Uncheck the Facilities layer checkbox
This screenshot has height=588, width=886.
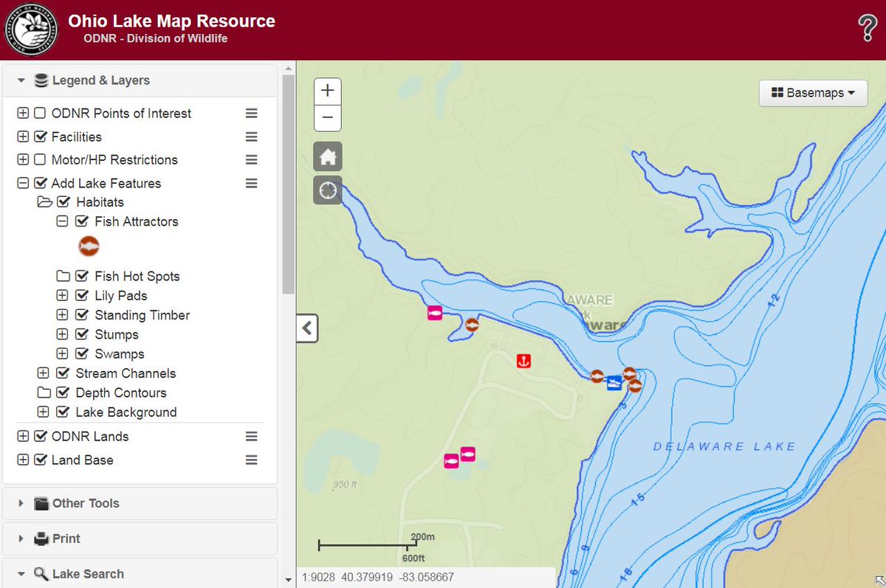coord(40,137)
